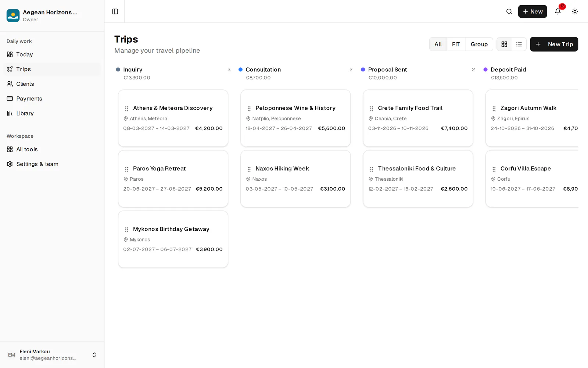Filter trips by Group

479,44
